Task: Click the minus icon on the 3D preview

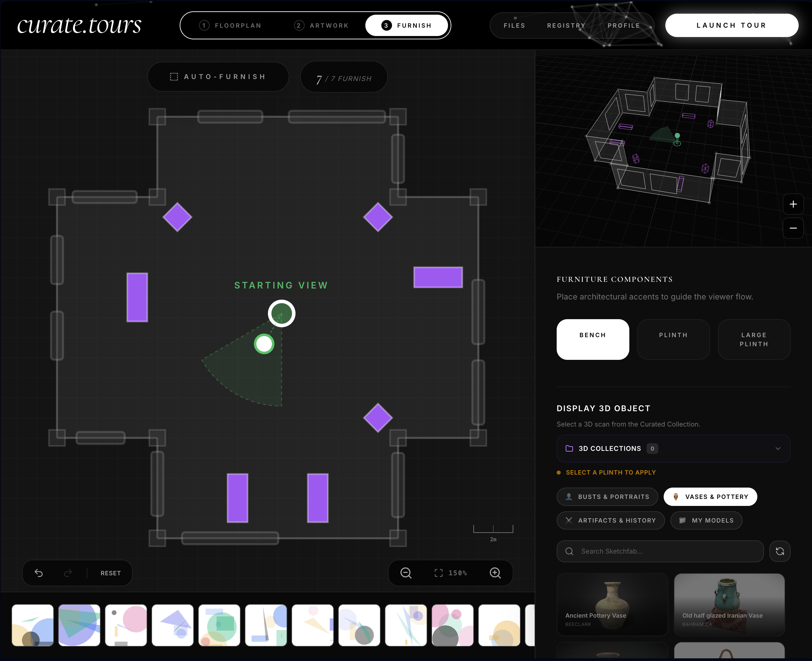Action: (x=793, y=228)
